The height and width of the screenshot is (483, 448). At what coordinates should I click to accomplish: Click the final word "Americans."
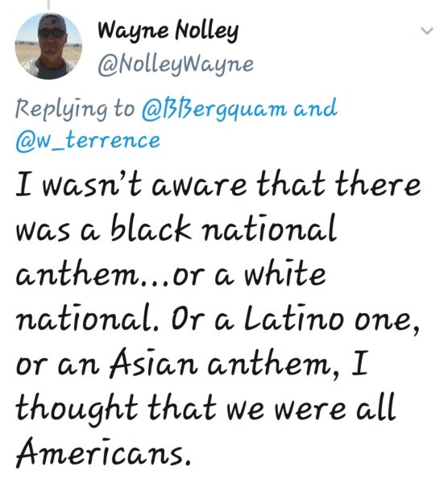tap(103, 452)
